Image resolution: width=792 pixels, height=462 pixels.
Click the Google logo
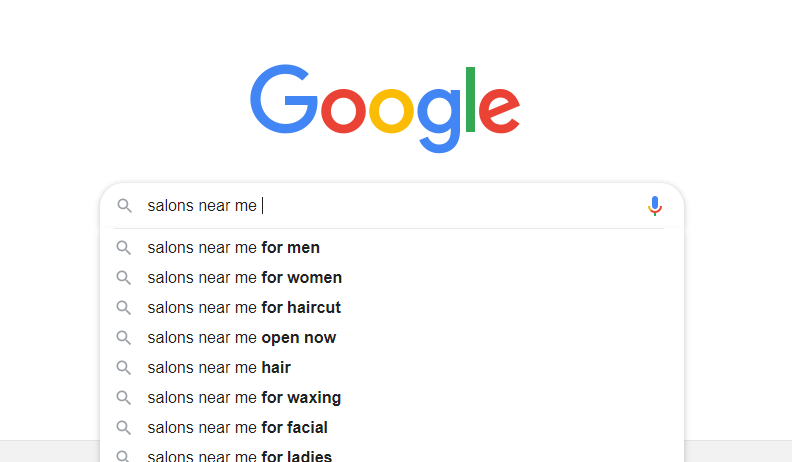(x=385, y=108)
